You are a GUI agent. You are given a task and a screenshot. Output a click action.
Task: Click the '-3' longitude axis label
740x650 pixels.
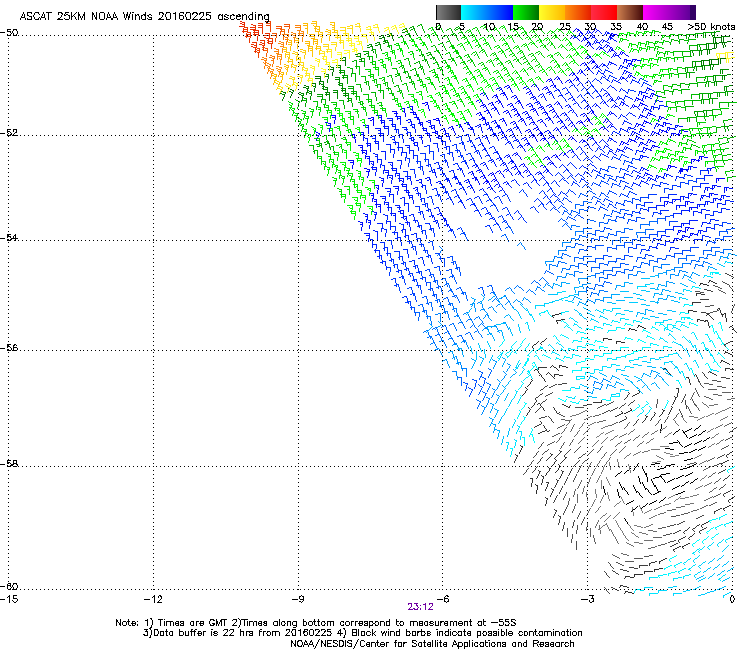[587, 599]
